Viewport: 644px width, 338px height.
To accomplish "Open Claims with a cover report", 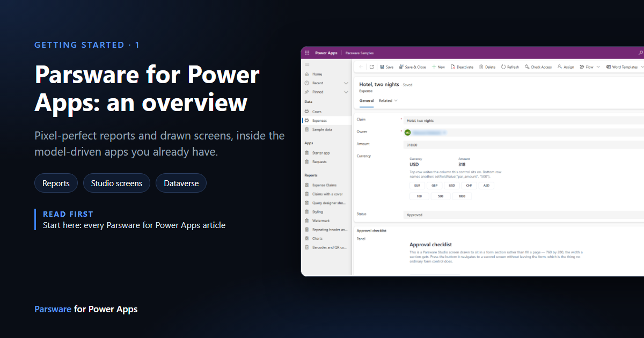I will click(327, 194).
